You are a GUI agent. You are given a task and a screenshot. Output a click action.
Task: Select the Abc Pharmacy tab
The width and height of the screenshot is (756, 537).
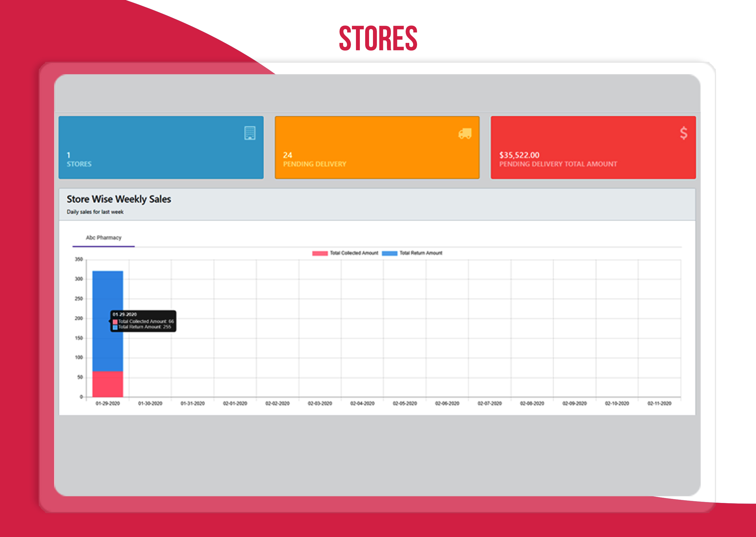click(104, 238)
